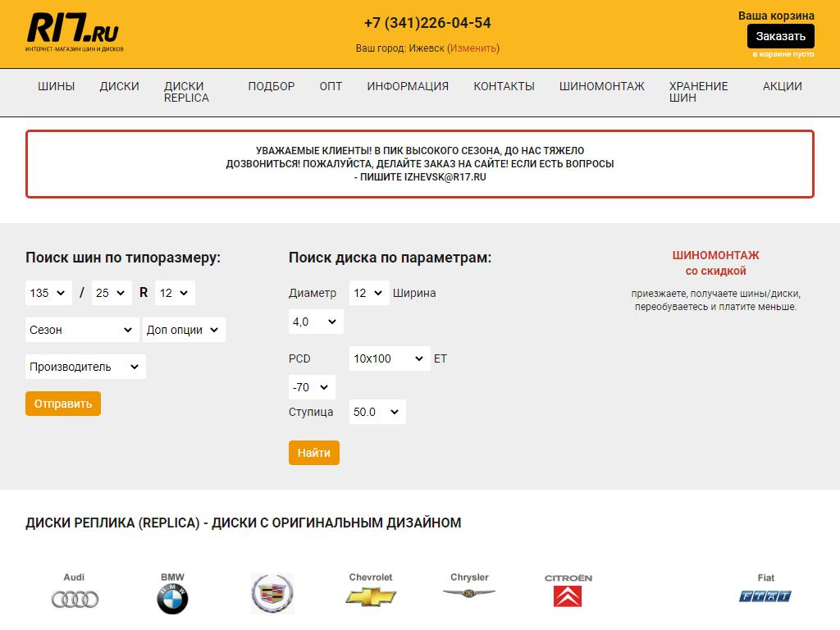Image resolution: width=840 pixels, height=630 pixels.
Task: Select the BMW brand logo
Action: (x=172, y=592)
